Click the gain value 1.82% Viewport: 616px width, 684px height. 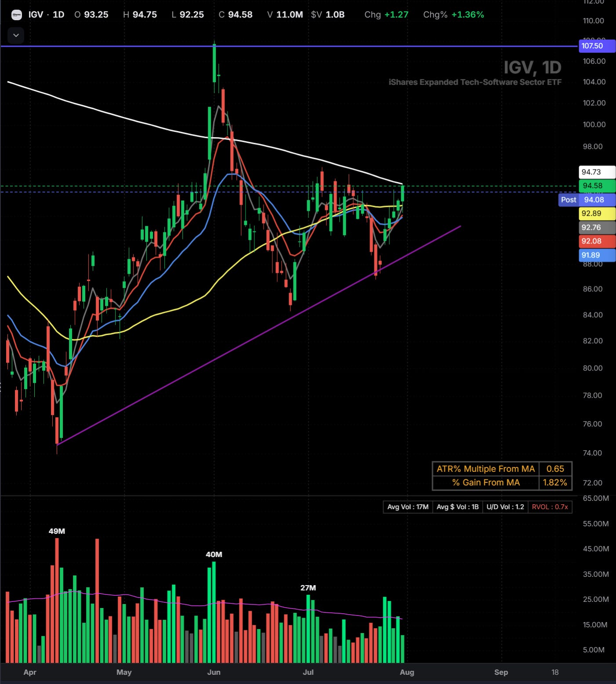coord(555,482)
